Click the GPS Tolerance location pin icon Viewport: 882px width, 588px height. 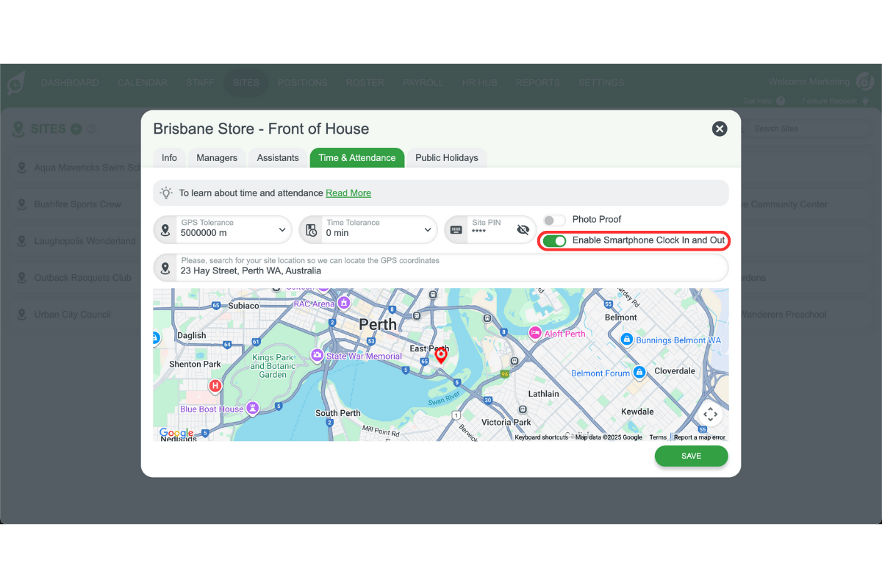click(x=165, y=229)
